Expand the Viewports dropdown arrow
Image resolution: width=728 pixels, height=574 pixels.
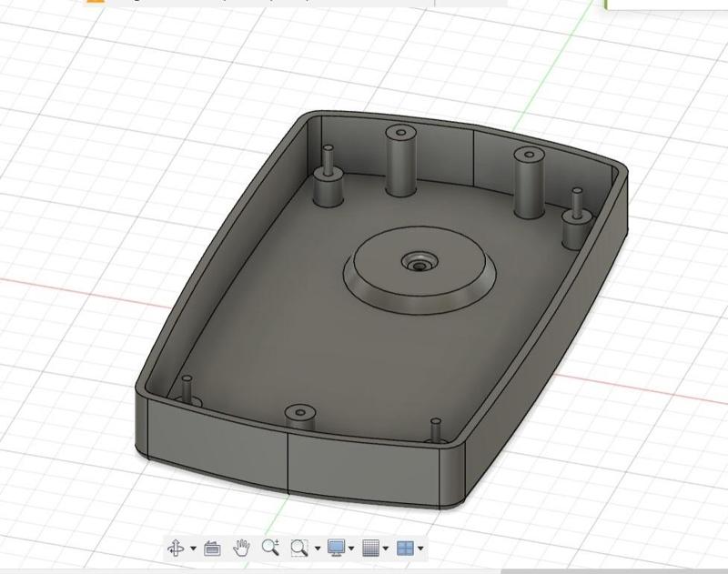click(420, 549)
